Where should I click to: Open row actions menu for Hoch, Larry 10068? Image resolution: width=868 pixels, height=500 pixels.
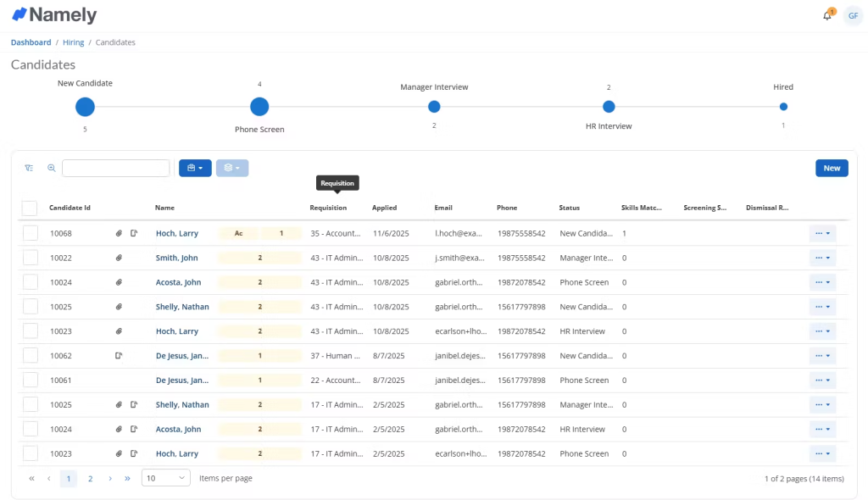[822, 233]
